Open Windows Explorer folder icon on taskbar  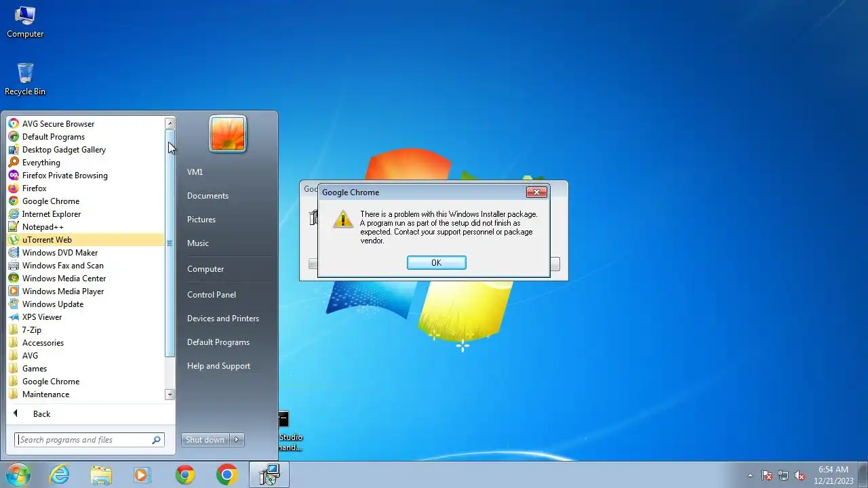coord(101,474)
